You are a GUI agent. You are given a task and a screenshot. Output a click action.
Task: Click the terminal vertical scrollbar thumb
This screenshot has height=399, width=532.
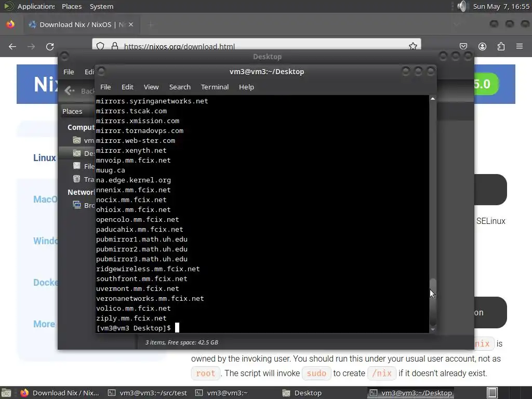(433, 302)
